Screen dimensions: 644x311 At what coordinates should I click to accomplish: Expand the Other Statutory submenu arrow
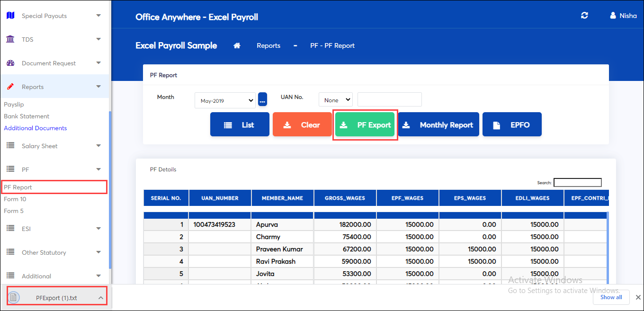coord(98,252)
